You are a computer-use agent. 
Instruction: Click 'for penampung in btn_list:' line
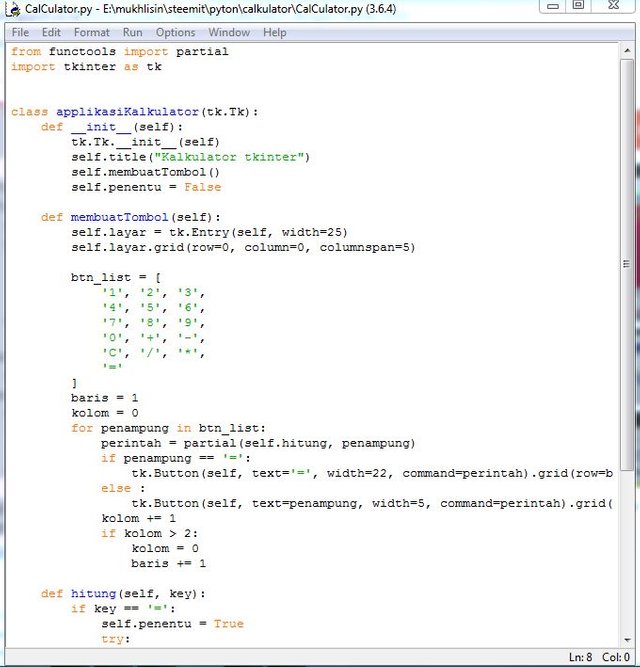click(168, 428)
